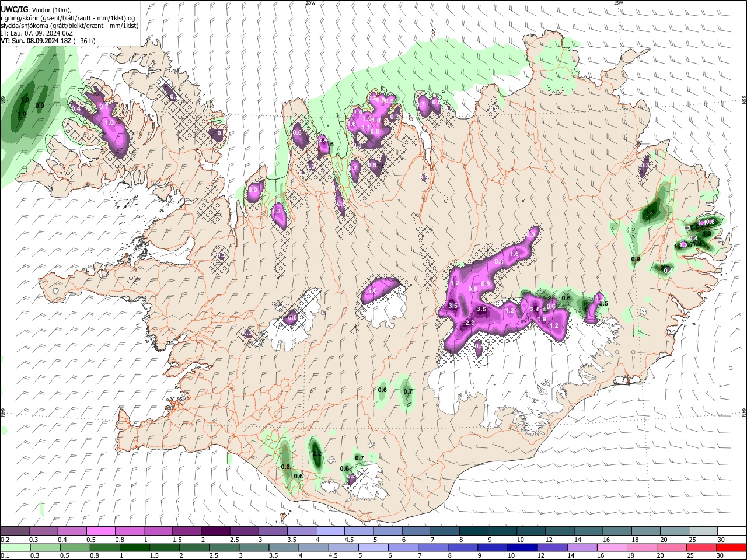Click the "VT: Sun. 08.09.2024 18Z" valid-time text

point(37,41)
